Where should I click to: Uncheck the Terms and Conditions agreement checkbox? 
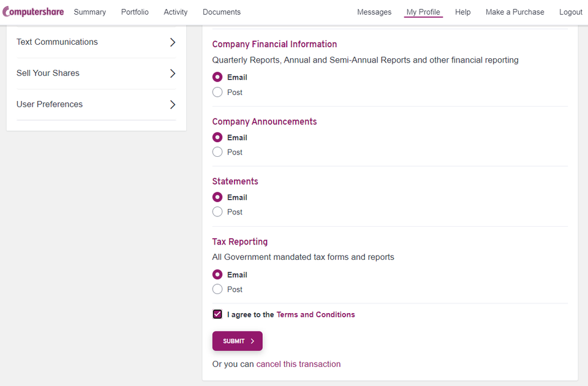click(217, 314)
